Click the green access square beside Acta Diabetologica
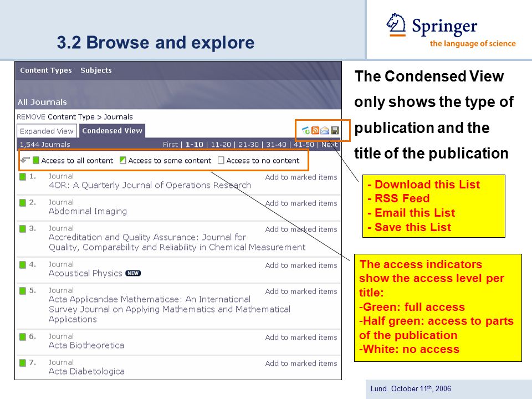The width and height of the screenshot is (532, 399). [23, 363]
